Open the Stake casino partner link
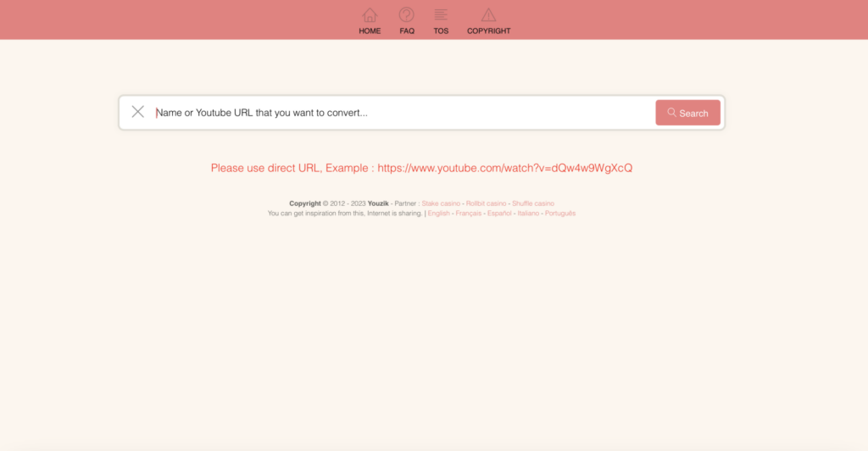The image size is (868, 451). (441, 203)
